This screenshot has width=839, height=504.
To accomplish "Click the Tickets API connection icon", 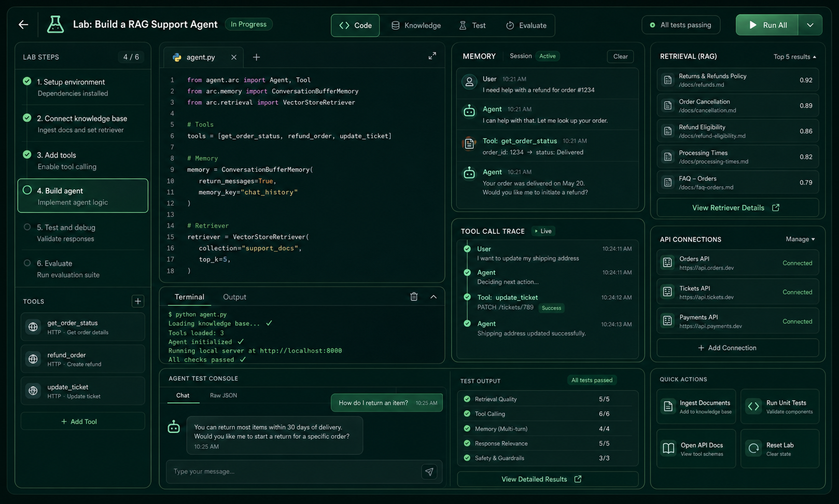I will point(667,292).
